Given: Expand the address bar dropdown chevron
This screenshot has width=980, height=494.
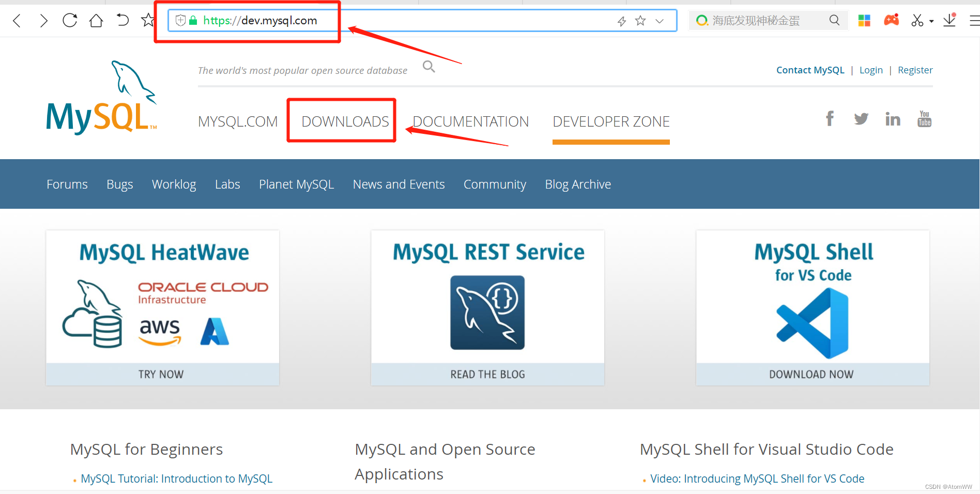Looking at the screenshot, I should pyautogui.click(x=660, y=21).
